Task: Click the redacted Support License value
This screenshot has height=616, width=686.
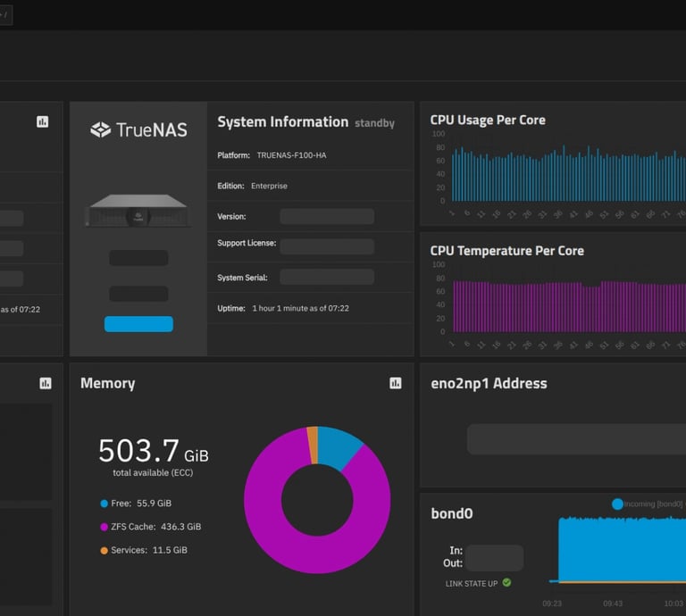Action: click(327, 246)
